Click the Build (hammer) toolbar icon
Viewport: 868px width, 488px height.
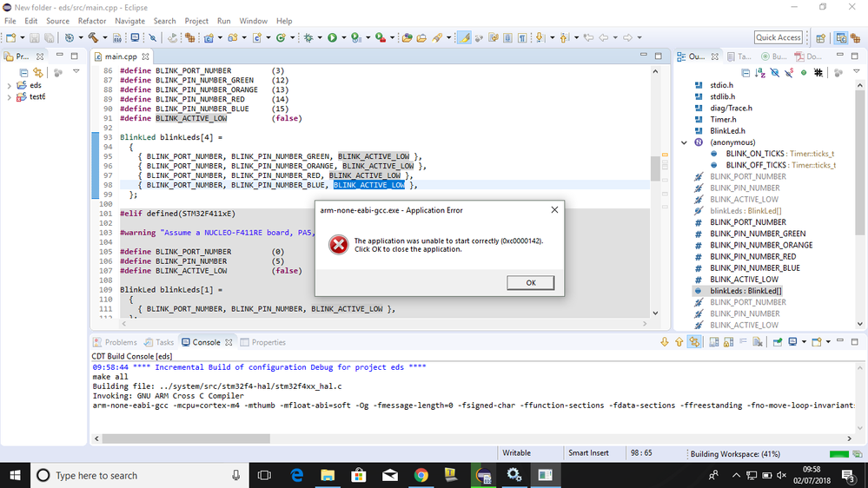tap(93, 37)
